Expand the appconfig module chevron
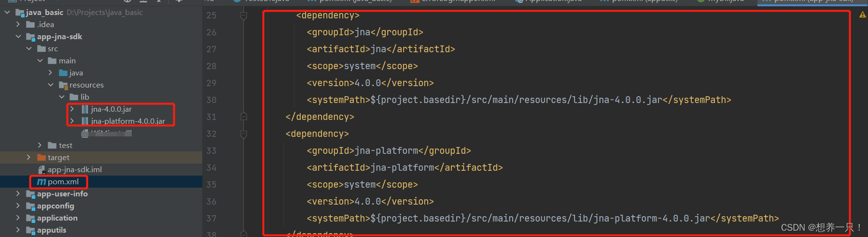 coord(18,206)
